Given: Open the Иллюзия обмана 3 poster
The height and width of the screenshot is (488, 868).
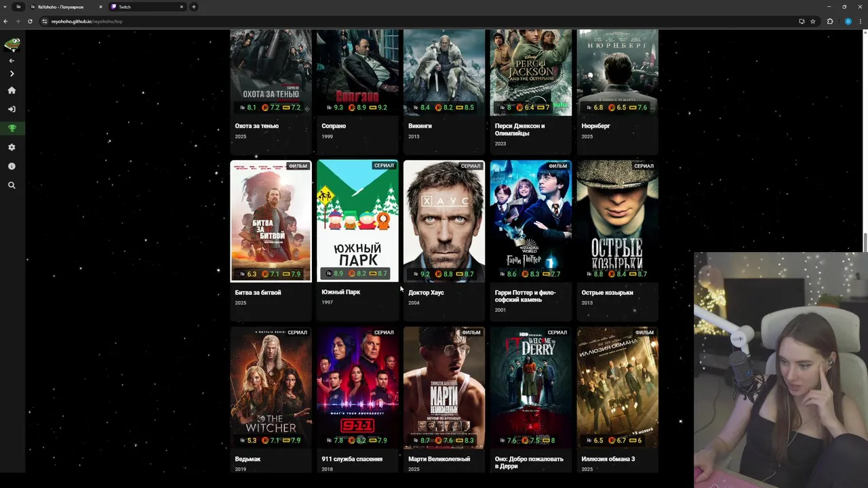Looking at the screenshot, I should coord(617,388).
